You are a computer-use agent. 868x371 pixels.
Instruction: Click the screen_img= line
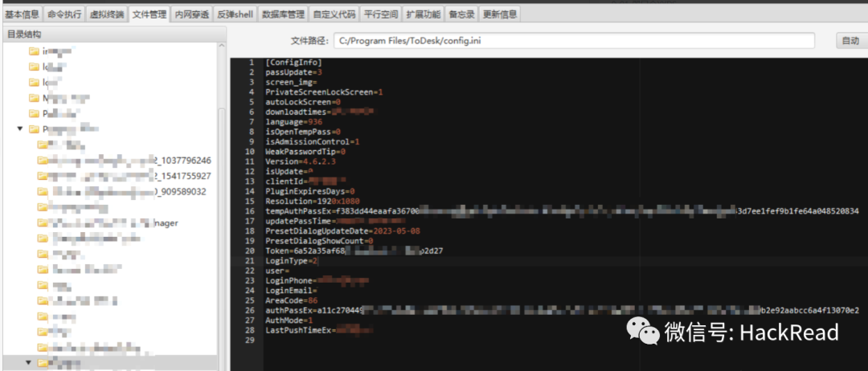(x=291, y=83)
